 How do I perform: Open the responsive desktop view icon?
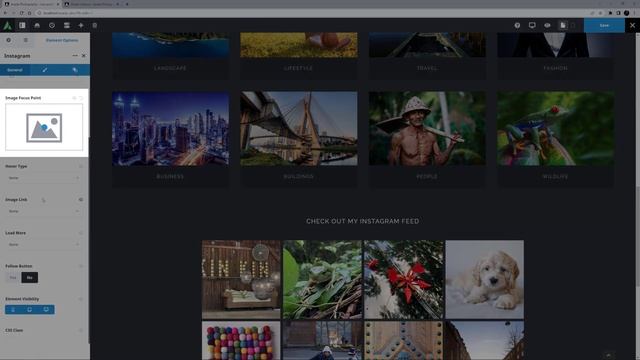pos(532,25)
